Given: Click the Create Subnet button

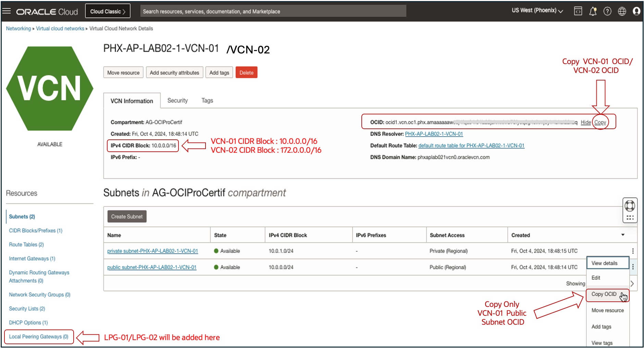Looking at the screenshot, I should pos(127,216).
